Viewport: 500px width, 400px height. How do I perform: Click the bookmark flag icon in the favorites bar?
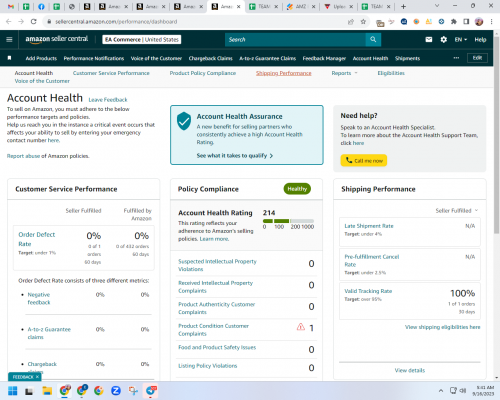(x=9, y=58)
